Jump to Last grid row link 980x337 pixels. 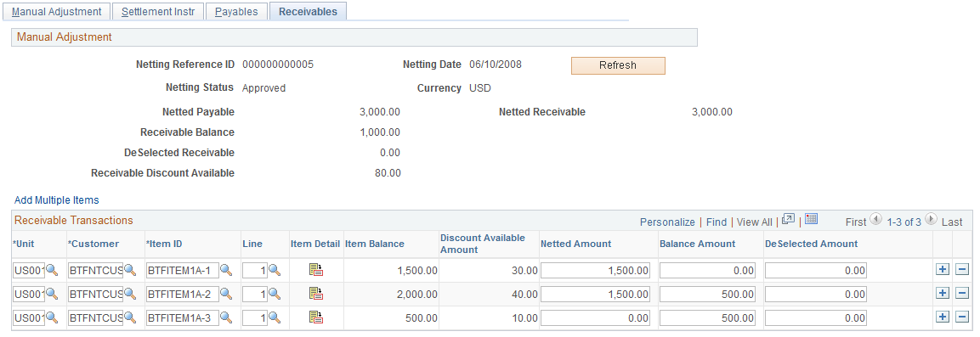[952, 222]
